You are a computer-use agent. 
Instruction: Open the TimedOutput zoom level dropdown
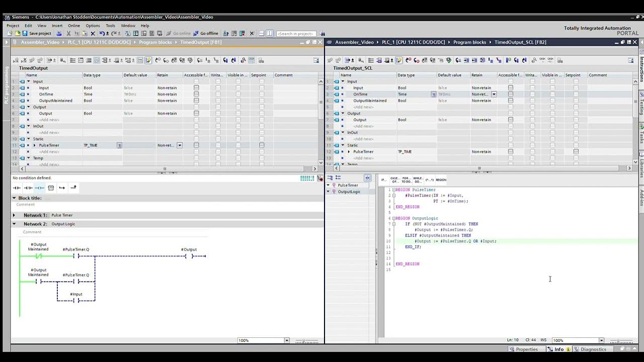click(x=287, y=340)
